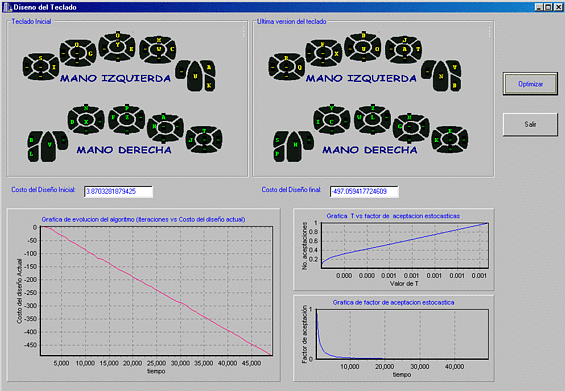Viewport: 565px width, 391px height.
Task: Click the green X key in Teclado Inicial
Action: click(x=86, y=122)
